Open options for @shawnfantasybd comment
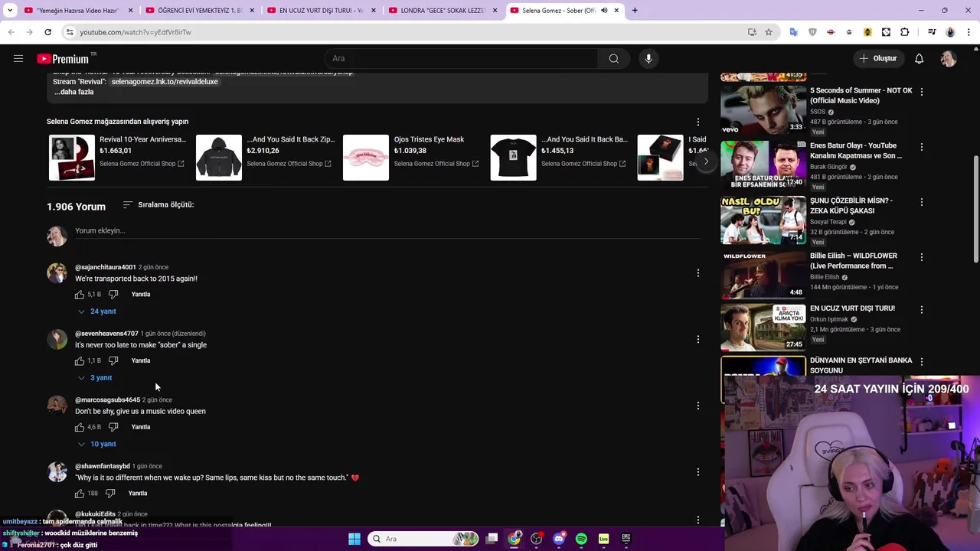This screenshot has width=980, height=551. coord(697,472)
